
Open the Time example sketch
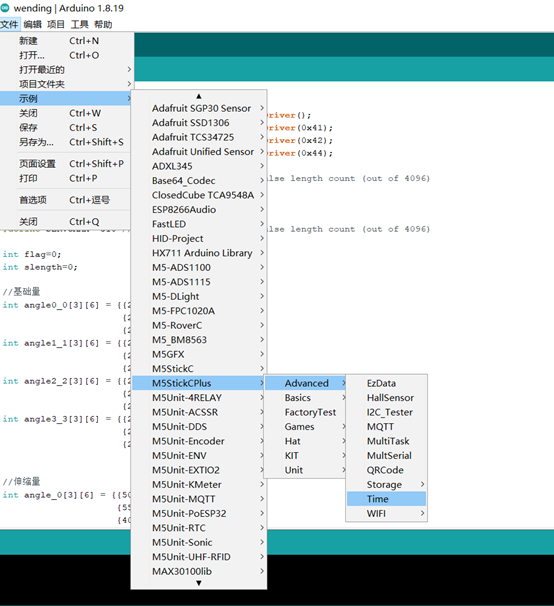[x=387, y=499]
